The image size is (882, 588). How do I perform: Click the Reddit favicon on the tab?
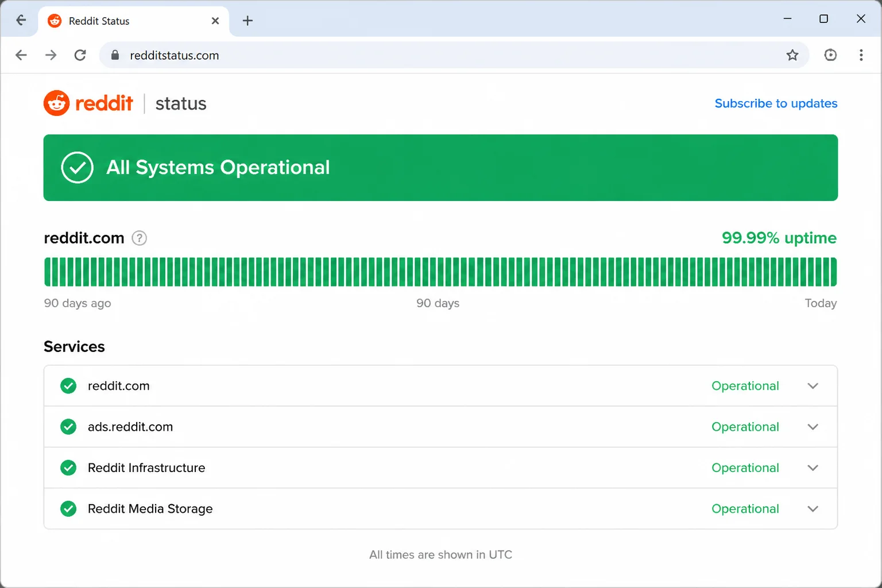pyautogui.click(x=55, y=21)
